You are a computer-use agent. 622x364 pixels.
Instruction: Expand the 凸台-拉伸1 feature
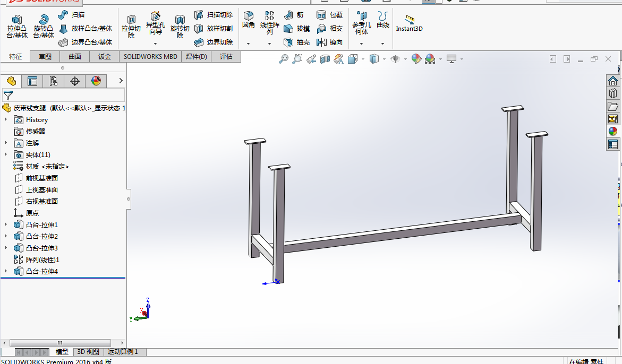tap(5, 224)
